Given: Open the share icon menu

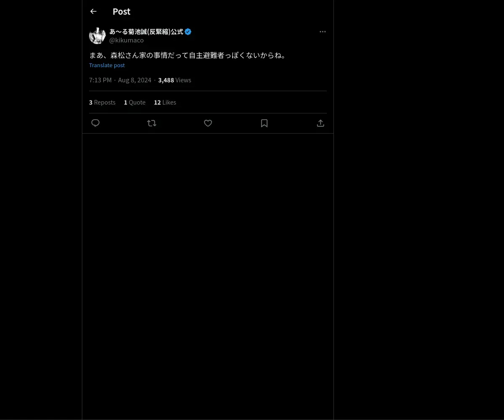Looking at the screenshot, I should point(320,123).
